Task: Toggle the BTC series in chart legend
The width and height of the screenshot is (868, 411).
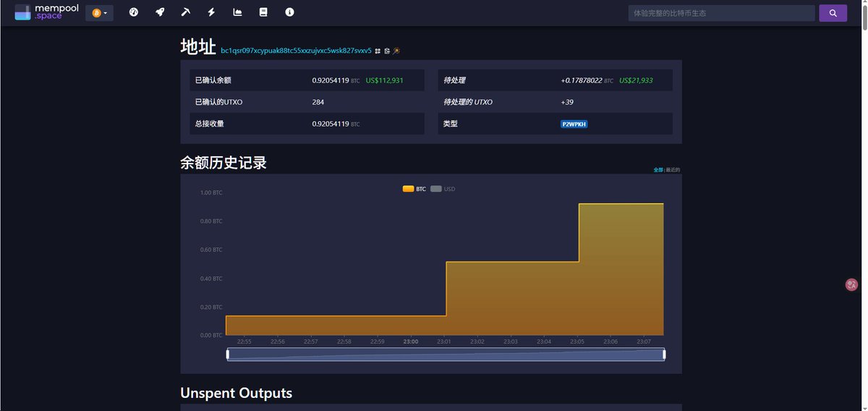Action: click(x=414, y=189)
